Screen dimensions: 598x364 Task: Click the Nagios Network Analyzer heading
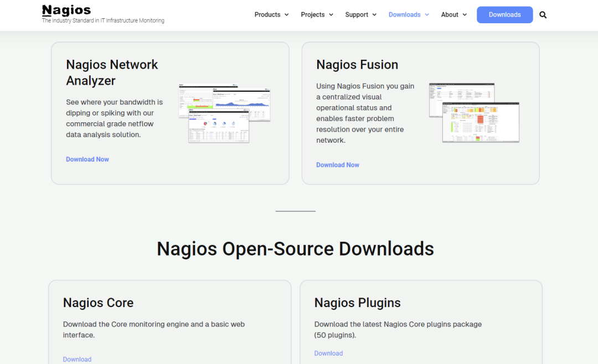[112, 72]
